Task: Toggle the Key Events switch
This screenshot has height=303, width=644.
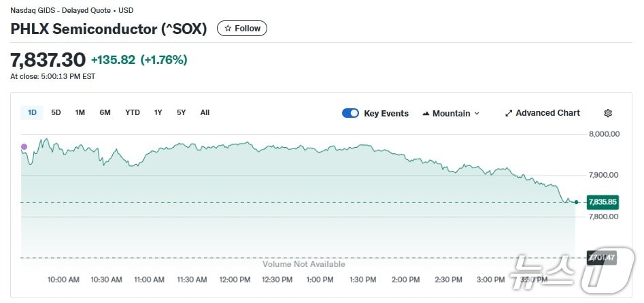Action: [350, 114]
